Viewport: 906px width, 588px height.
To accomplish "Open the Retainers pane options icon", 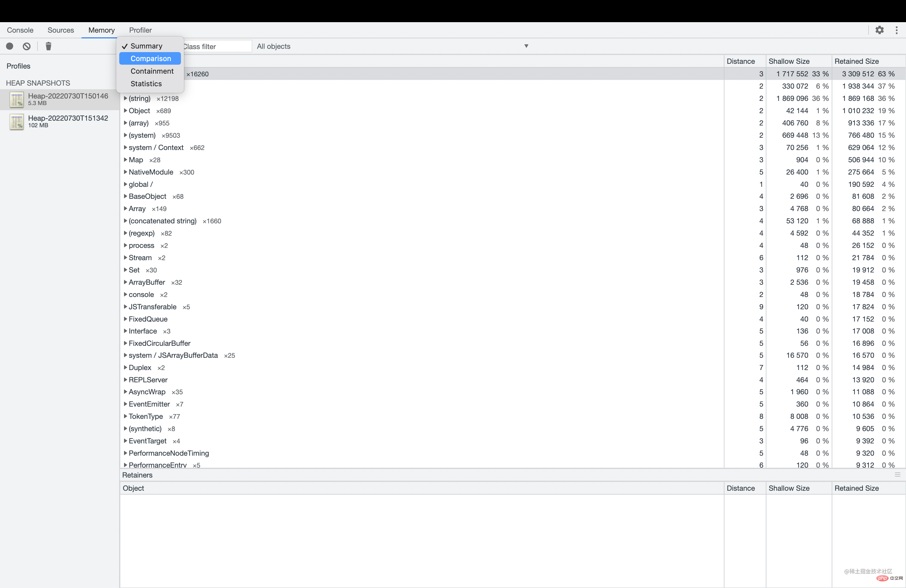I will [x=897, y=475].
